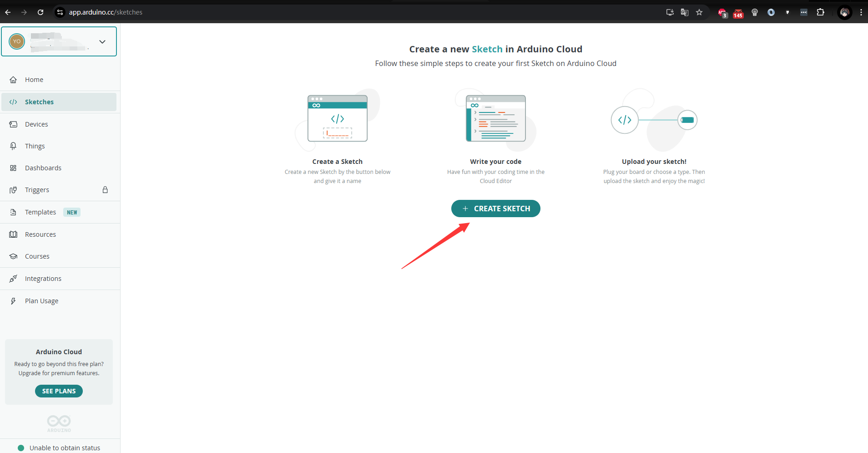Click the browser forward arrow
The width and height of the screenshot is (868, 453).
(x=24, y=12)
